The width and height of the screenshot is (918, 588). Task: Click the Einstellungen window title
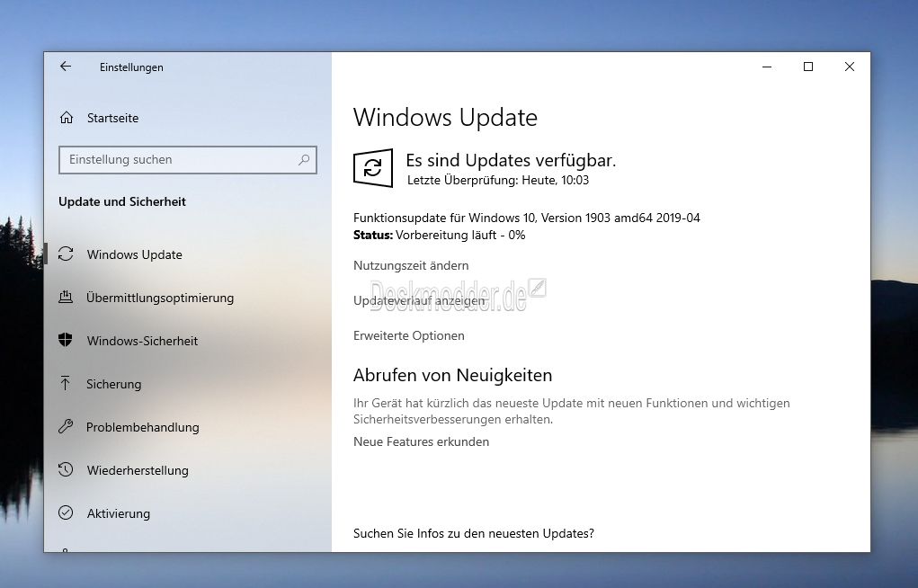coord(131,67)
